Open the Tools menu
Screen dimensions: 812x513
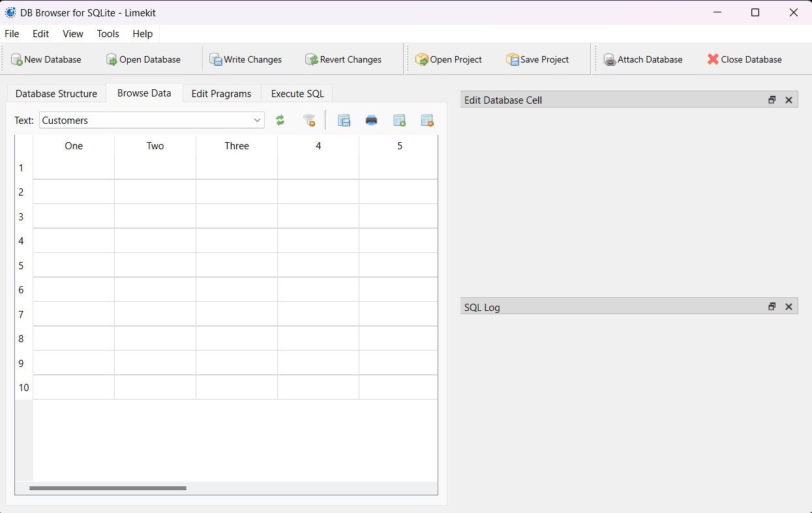(x=108, y=34)
